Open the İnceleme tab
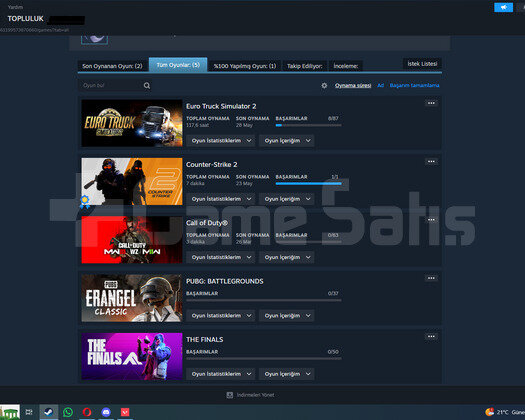The width and height of the screenshot is (525, 420). 346,66
